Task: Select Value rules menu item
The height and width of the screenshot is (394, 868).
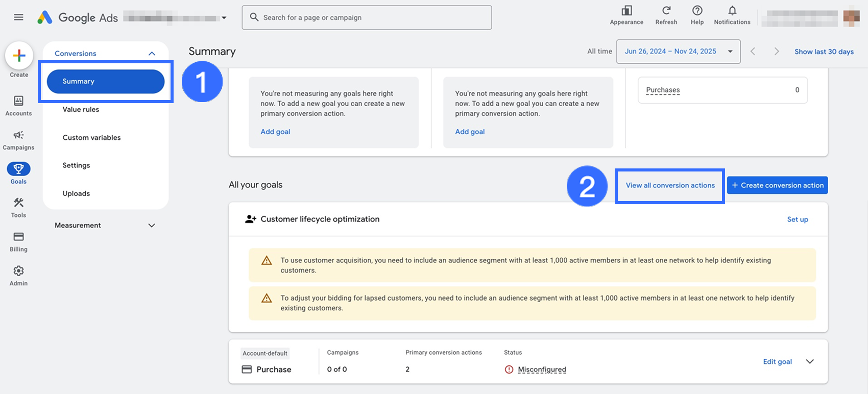Action: point(81,109)
